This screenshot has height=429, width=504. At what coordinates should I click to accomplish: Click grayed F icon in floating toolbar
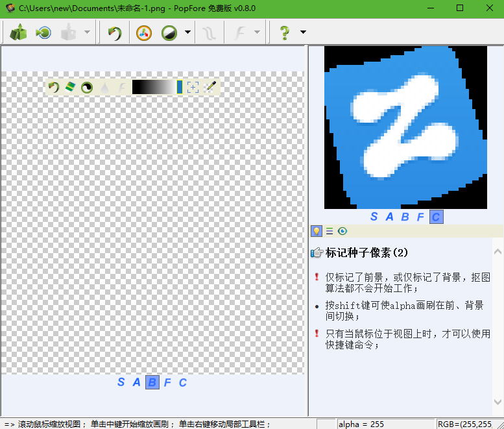121,88
